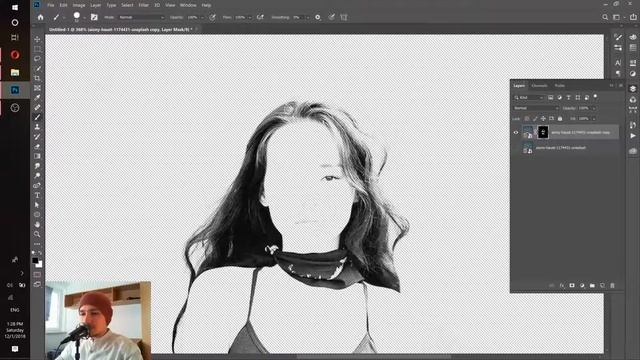Enable airbrush-style build-up

[260, 17]
